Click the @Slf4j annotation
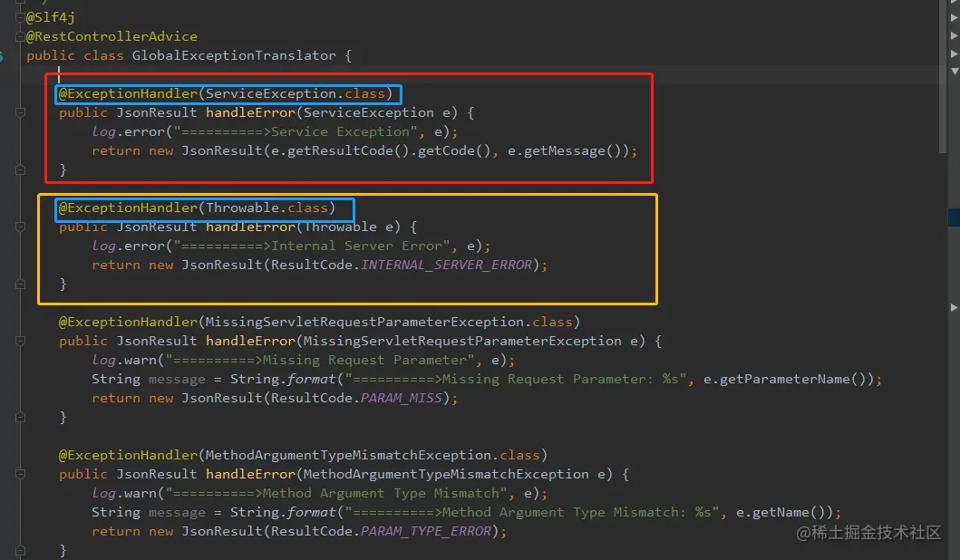The width and height of the screenshot is (960, 560). (x=50, y=17)
